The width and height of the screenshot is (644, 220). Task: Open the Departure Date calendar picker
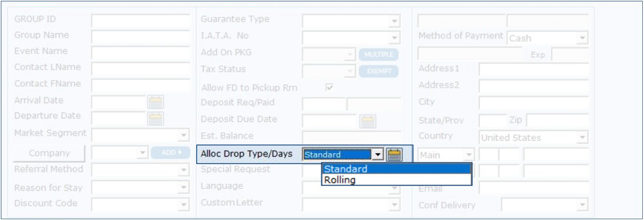(156, 118)
